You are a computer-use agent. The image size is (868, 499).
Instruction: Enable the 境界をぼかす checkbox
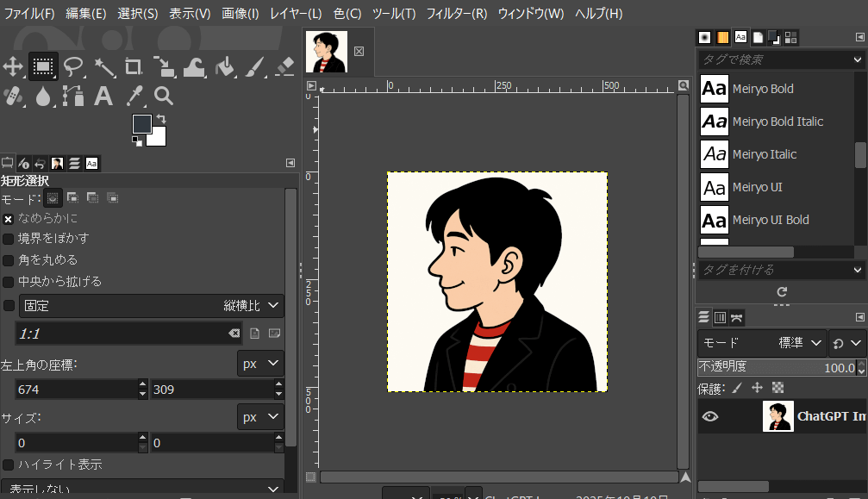[x=9, y=240]
